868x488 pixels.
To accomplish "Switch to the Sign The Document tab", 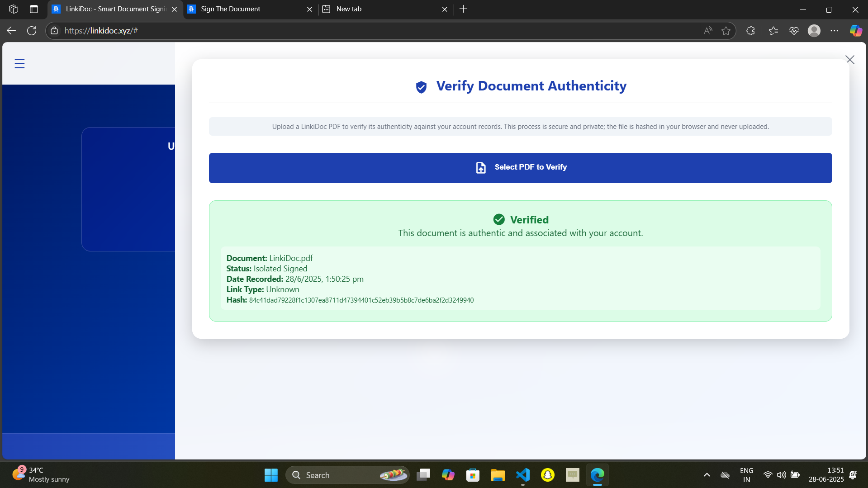I will (x=249, y=9).
